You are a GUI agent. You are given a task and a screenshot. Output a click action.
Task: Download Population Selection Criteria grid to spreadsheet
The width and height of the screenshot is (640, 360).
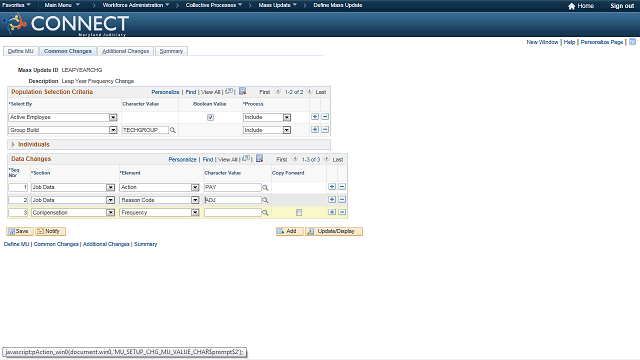coord(242,91)
